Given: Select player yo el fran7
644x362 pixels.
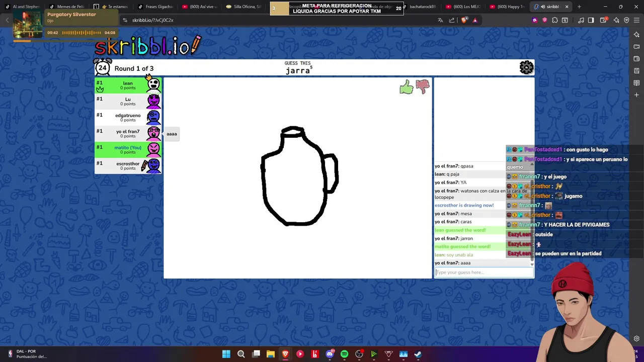Looking at the screenshot, I should [128, 133].
